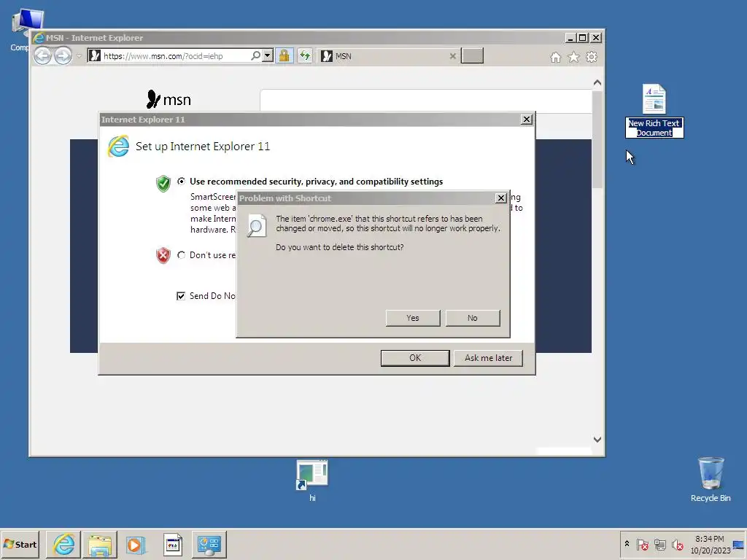Close the Problem with Shortcut dialog
Viewport: 747px width, 560px height.
point(500,198)
